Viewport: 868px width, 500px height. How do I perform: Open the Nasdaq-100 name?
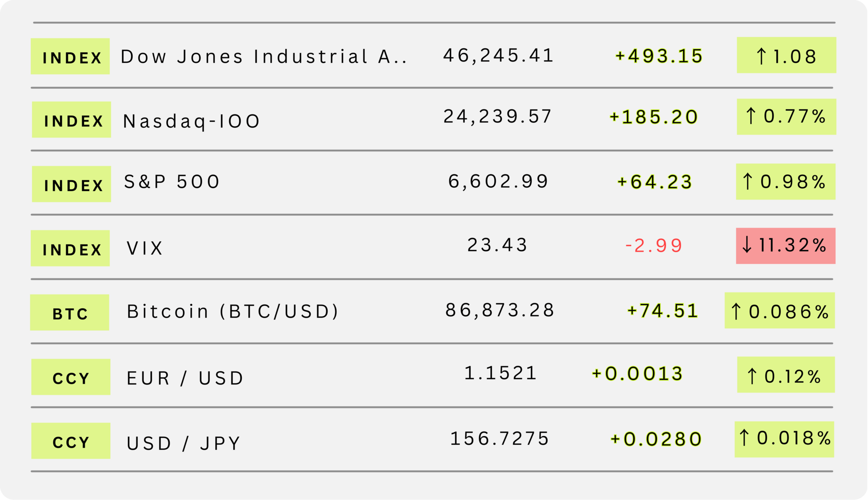[x=192, y=121]
